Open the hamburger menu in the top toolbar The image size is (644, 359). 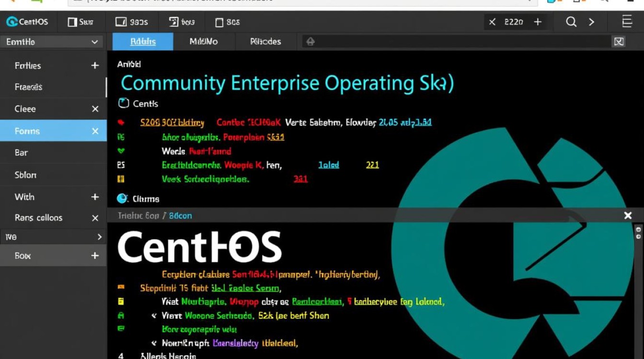click(627, 22)
